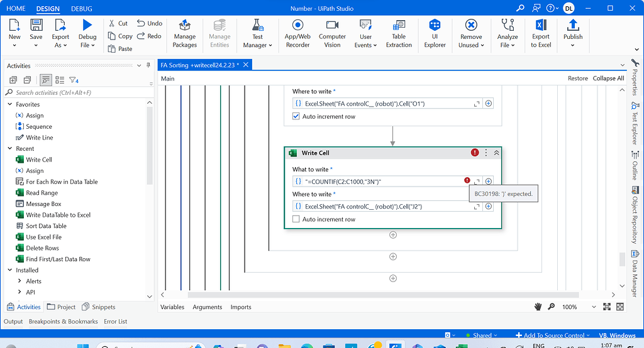Image resolution: width=644 pixels, height=348 pixels.
Task: Click the Undo arrow icon
Action: [x=141, y=23]
